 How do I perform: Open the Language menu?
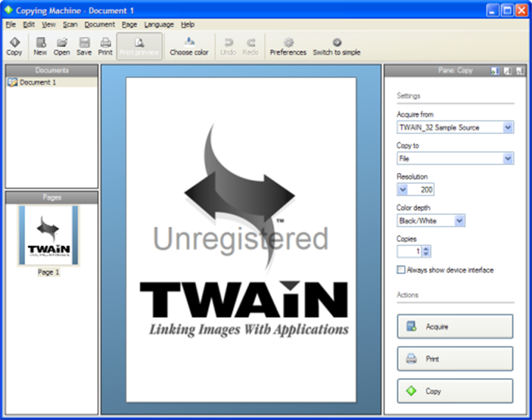(x=159, y=25)
